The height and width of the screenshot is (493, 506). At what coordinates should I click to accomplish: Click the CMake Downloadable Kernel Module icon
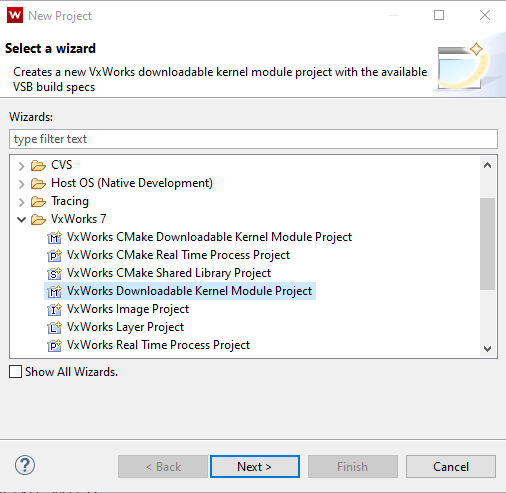tap(54, 237)
